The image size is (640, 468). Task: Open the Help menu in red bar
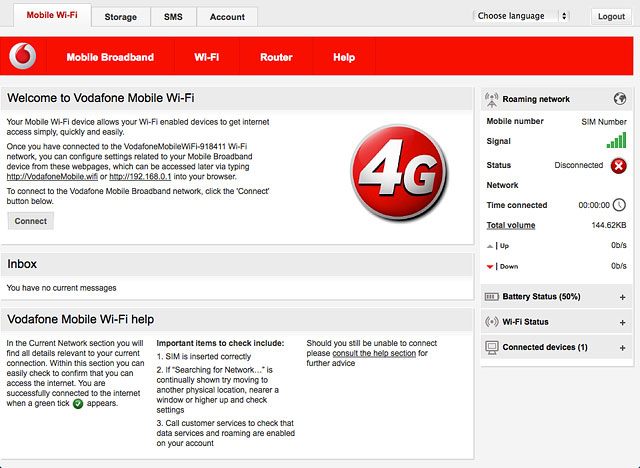[x=344, y=57]
